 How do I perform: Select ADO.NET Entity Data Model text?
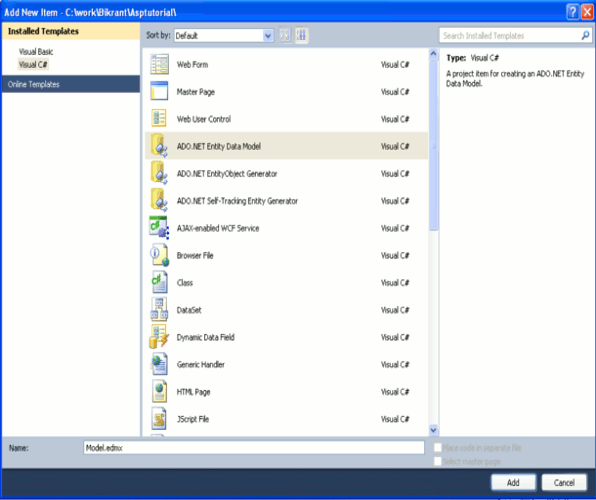coord(219,146)
